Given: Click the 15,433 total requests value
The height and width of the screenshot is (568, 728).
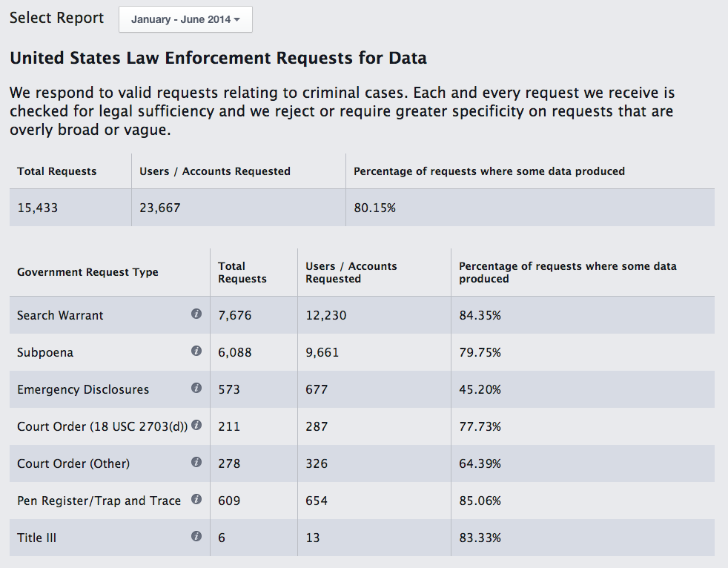Looking at the screenshot, I should pyautogui.click(x=37, y=208).
